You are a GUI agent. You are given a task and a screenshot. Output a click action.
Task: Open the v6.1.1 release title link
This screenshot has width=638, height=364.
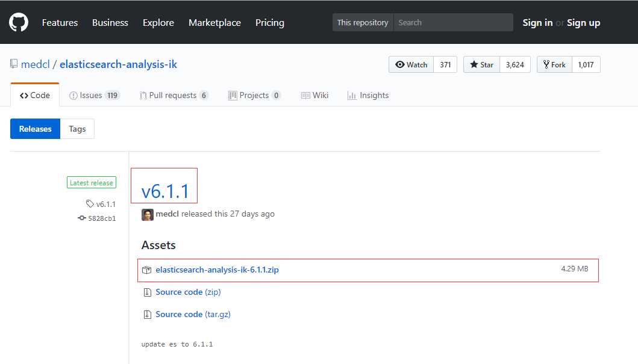coord(165,191)
